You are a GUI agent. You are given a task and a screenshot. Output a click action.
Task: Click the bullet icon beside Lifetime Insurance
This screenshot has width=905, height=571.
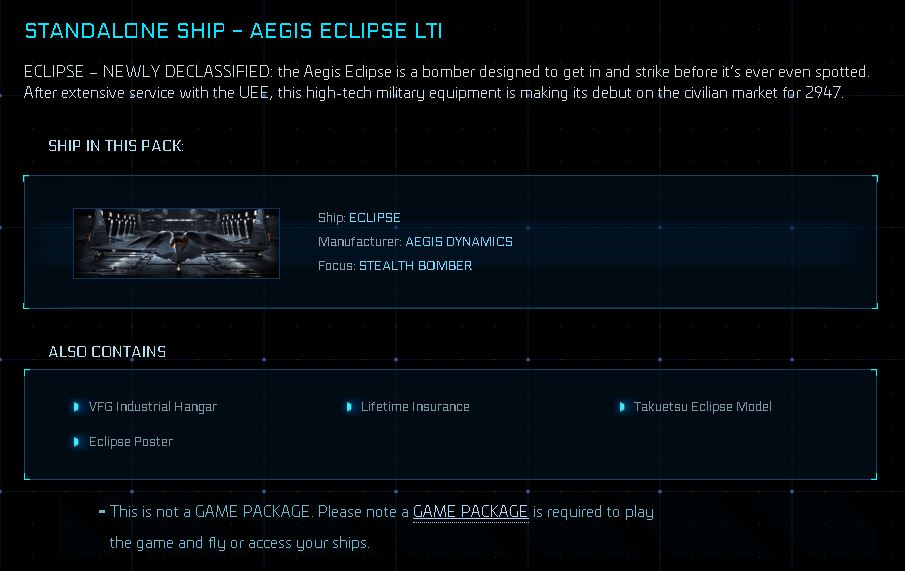point(349,407)
